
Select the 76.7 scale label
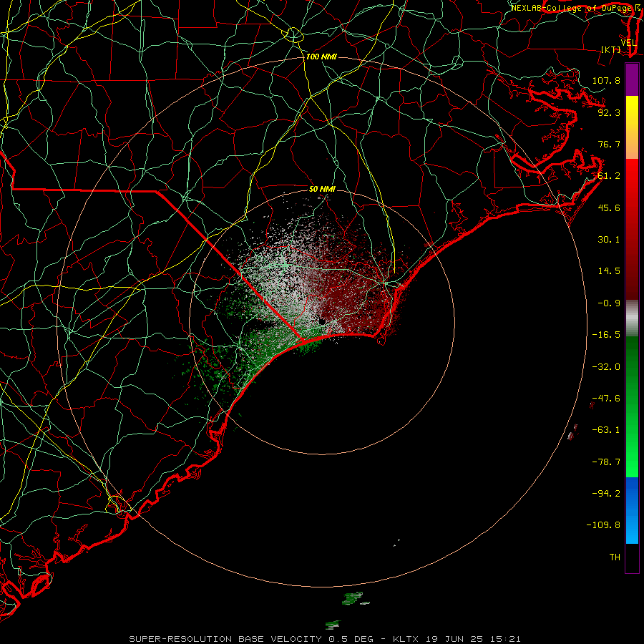(609, 144)
